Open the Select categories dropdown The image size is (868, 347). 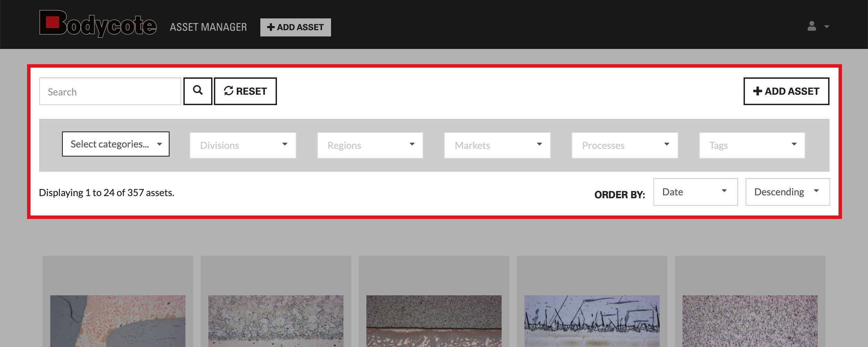tap(115, 144)
